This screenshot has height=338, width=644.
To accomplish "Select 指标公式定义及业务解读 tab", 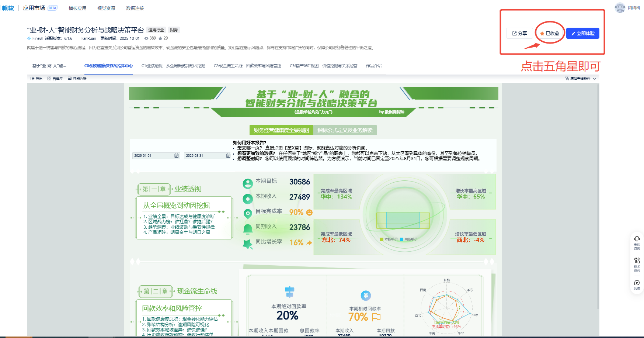I will tap(345, 130).
